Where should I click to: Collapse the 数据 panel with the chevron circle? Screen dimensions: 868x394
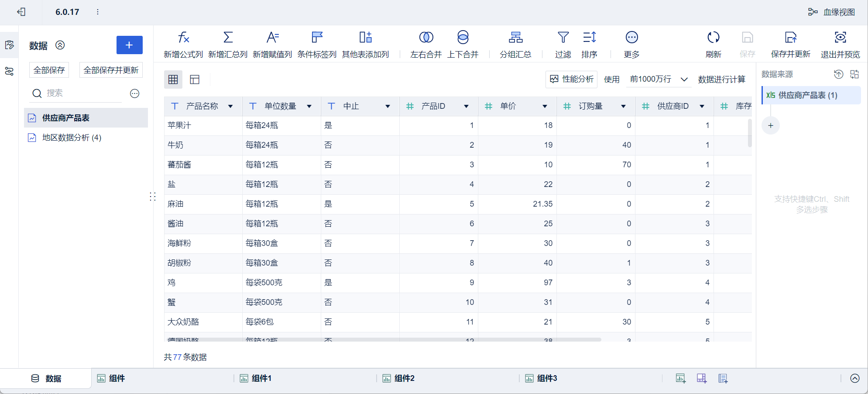(x=60, y=45)
